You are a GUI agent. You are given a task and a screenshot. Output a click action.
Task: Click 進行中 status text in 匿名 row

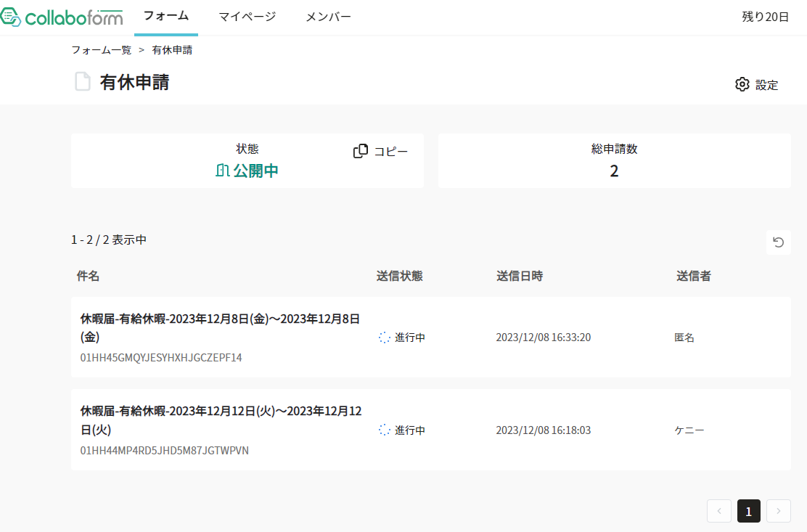[410, 337]
